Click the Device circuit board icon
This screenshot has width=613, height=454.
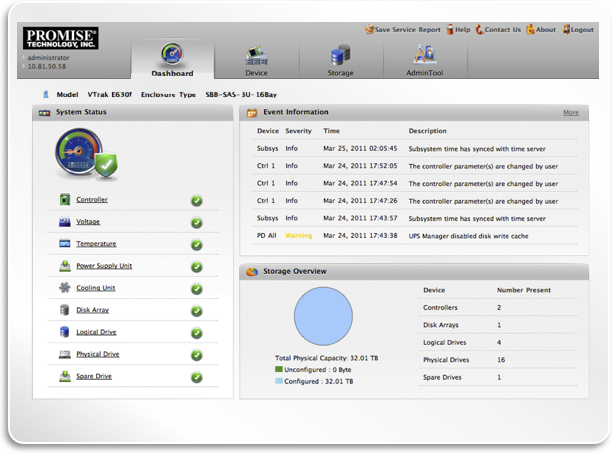pos(256,55)
